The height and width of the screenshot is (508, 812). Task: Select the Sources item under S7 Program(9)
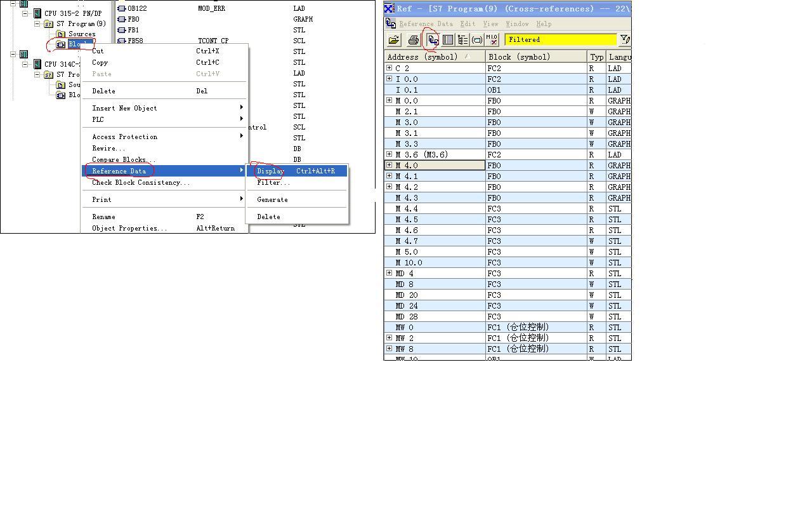click(x=82, y=34)
